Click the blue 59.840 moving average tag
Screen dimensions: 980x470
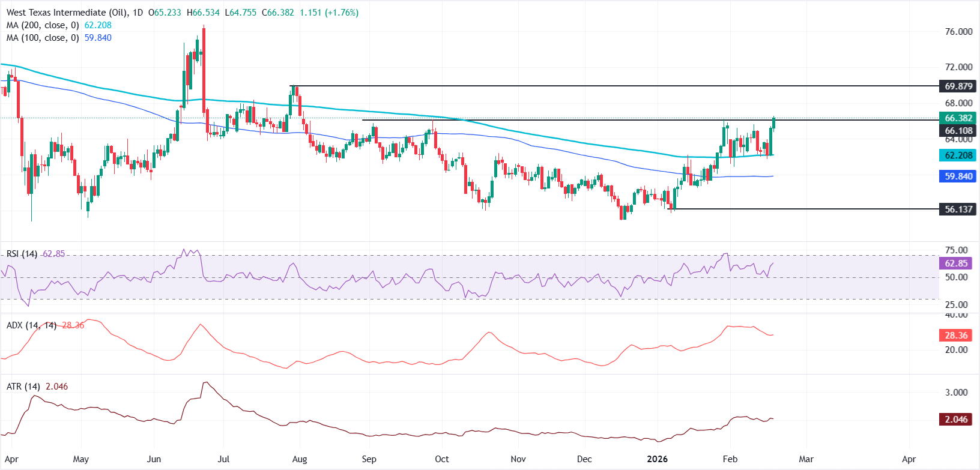click(958, 176)
